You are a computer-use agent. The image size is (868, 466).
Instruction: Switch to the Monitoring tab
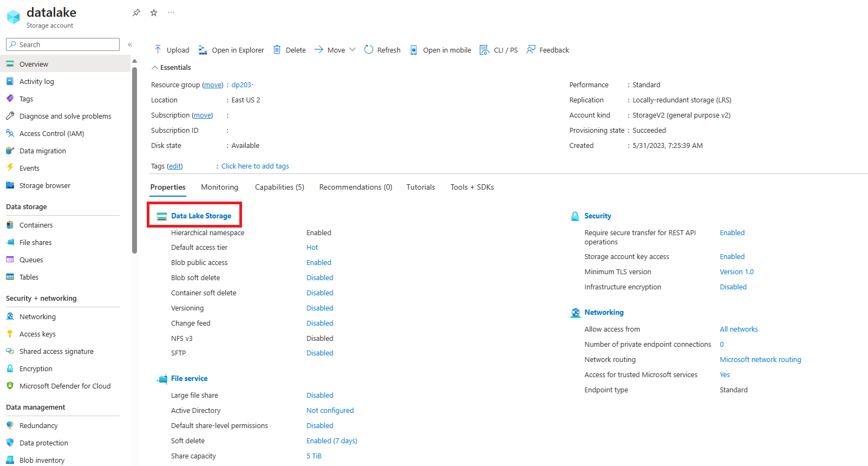(x=219, y=187)
